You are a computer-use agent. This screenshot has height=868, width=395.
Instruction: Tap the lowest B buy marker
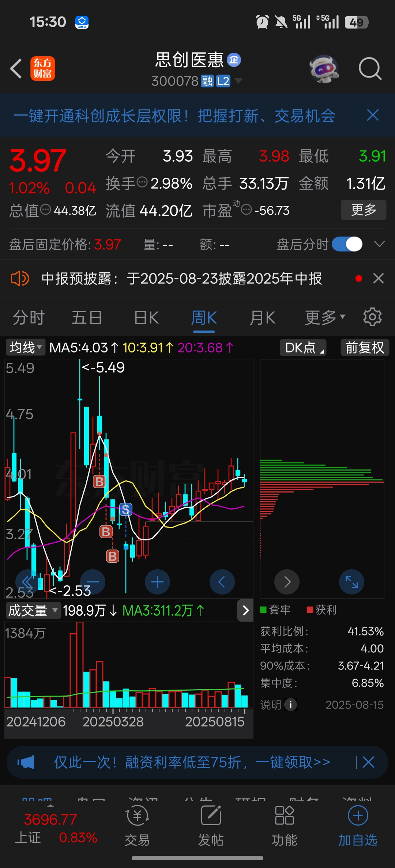click(x=113, y=556)
